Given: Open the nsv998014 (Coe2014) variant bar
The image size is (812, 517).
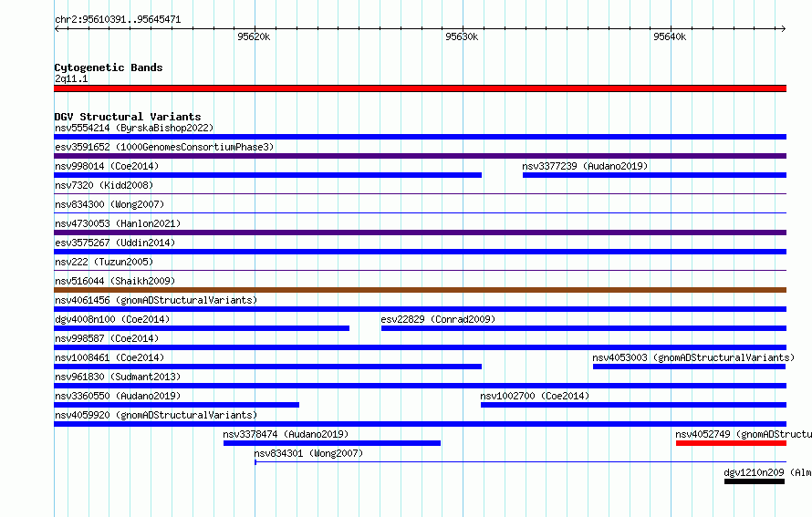Looking at the screenshot, I should click(267, 175).
